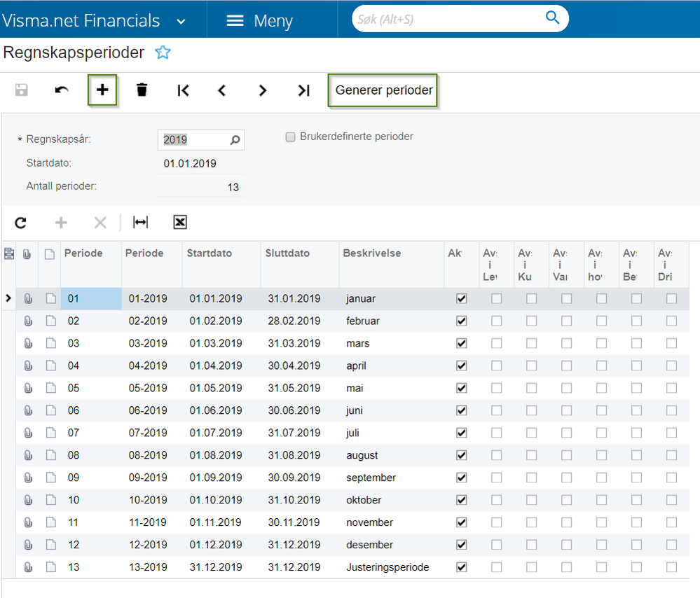Sort by the Beskrivelse column header
This screenshot has height=598, width=700.
click(371, 253)
